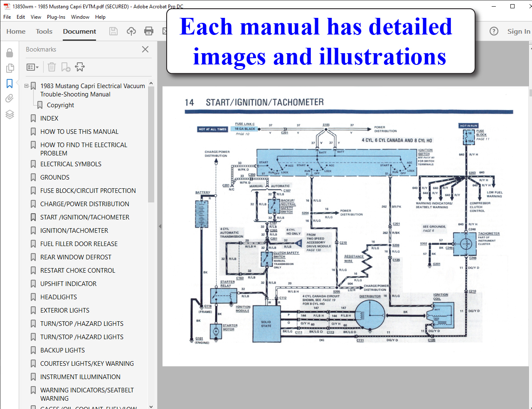Viewport: 532px width, 409px height.
Task: Jump to GROUNDS bookmark
Action: click(55, 177)
